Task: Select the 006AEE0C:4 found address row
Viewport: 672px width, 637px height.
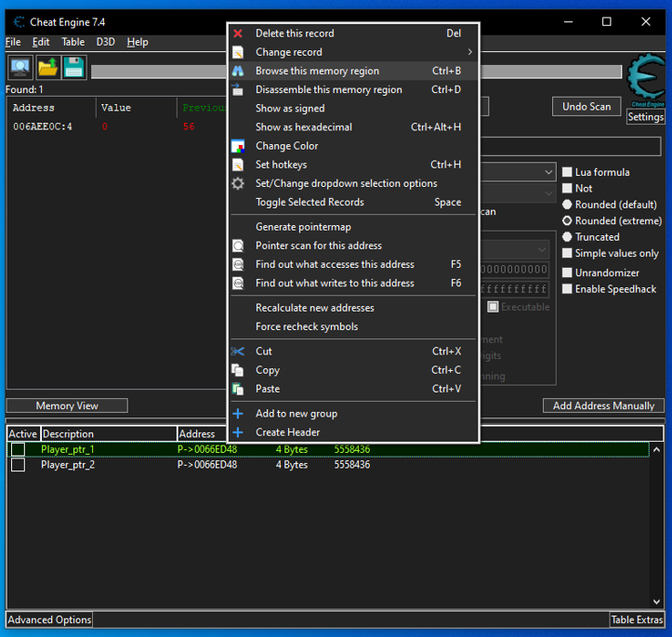Action: coord(43,126)
